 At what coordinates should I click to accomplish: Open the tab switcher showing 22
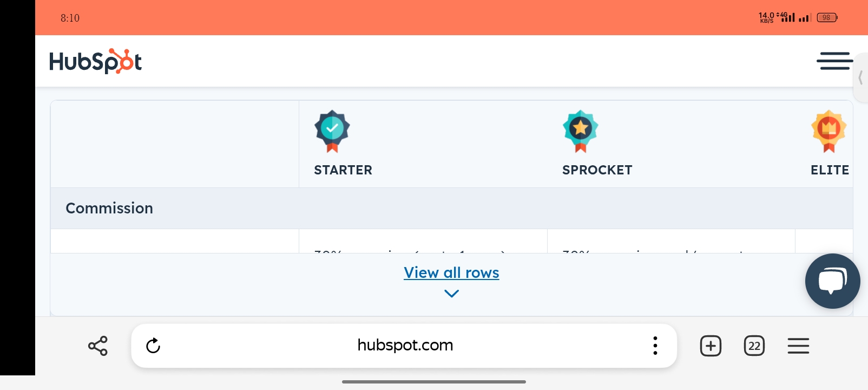coord(754,346)
